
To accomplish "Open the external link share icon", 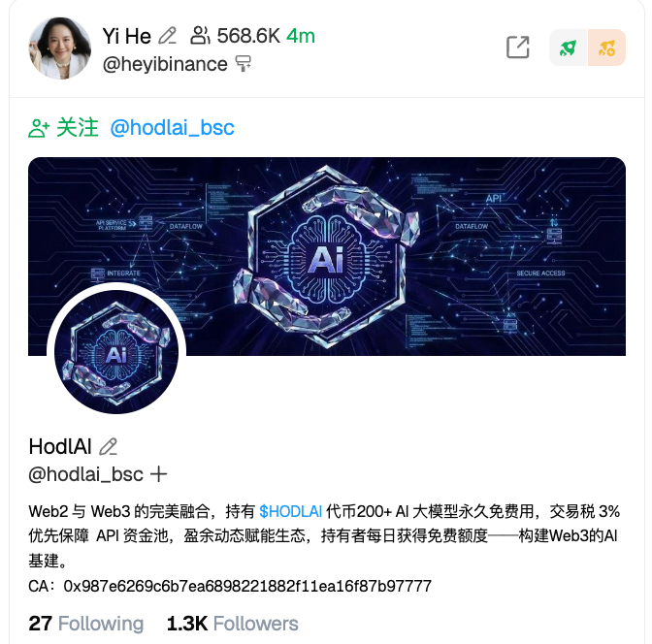I will 518,47.
